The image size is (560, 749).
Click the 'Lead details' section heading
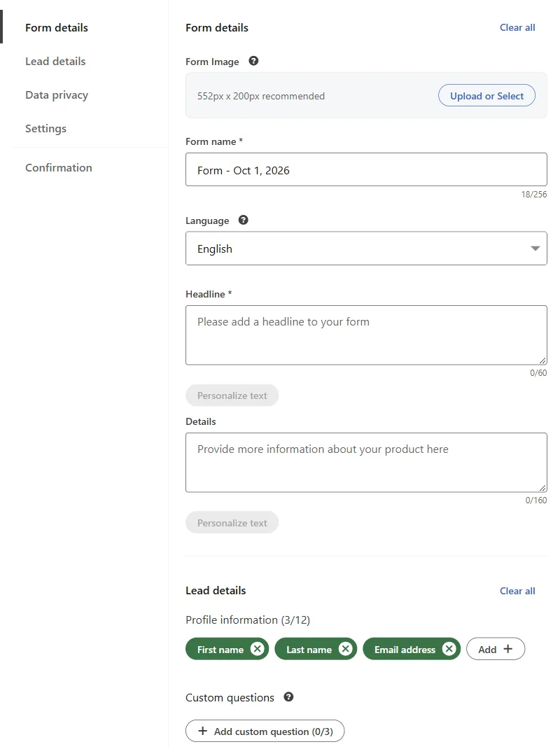(x=216, y=591)
